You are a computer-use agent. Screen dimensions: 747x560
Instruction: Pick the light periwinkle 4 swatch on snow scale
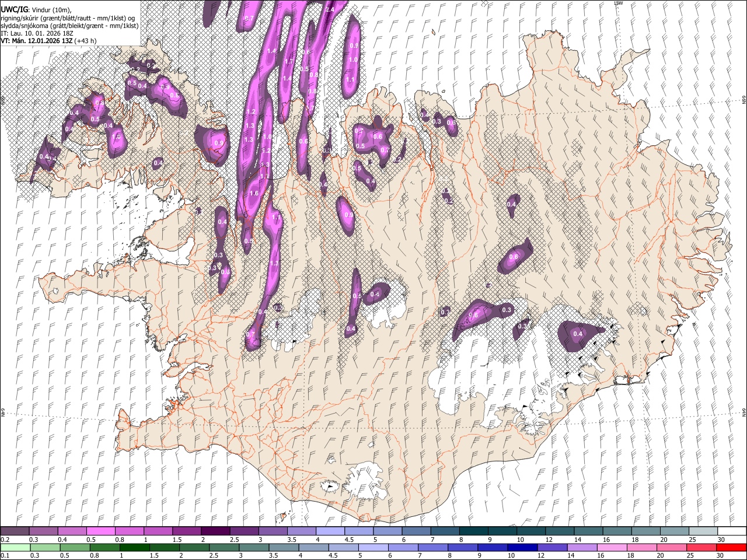330,531
